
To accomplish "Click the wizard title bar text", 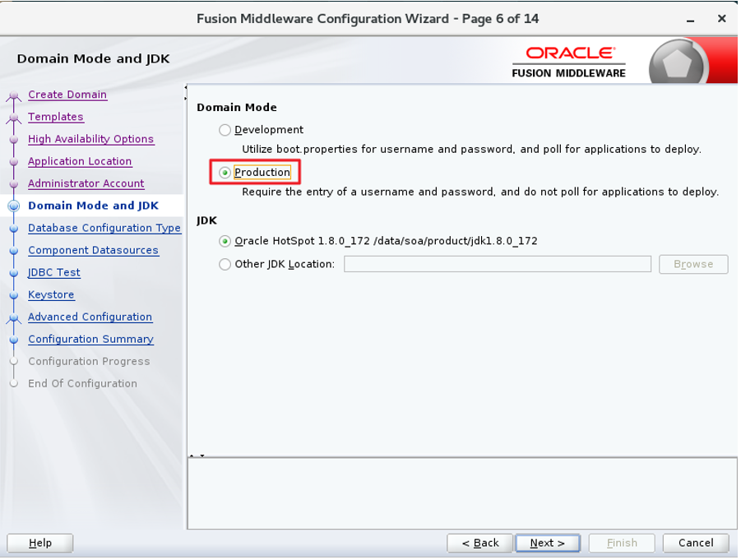I will point(368,19).
